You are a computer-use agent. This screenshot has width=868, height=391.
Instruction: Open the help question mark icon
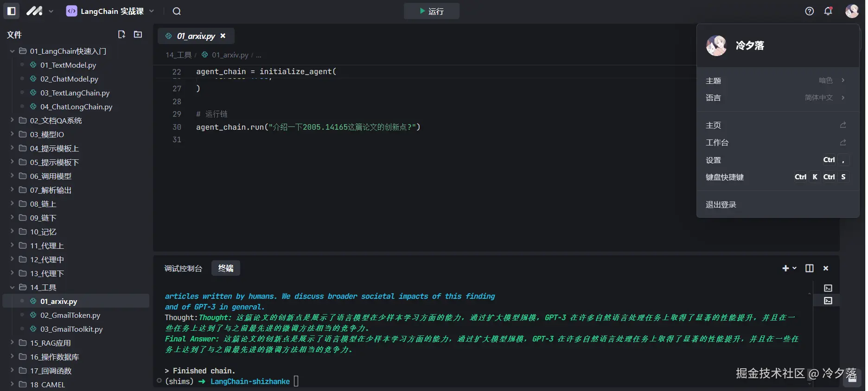tap(809, 11)
